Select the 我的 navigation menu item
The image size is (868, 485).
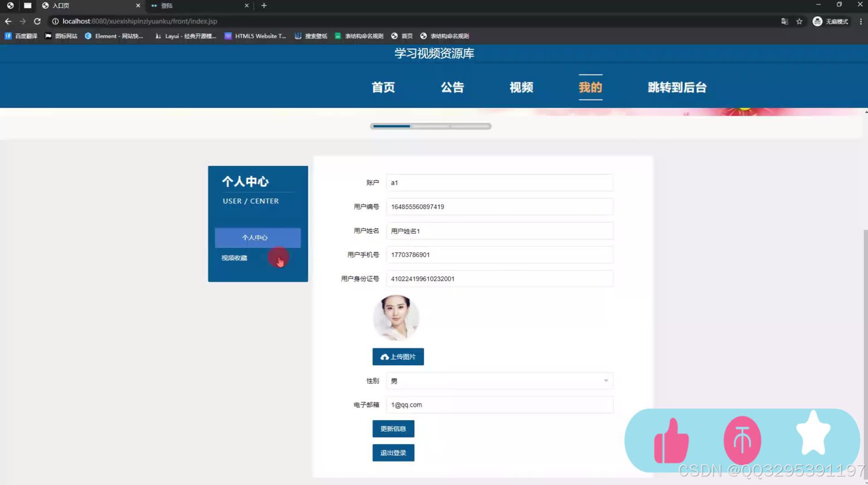click(x=590, y=87)
